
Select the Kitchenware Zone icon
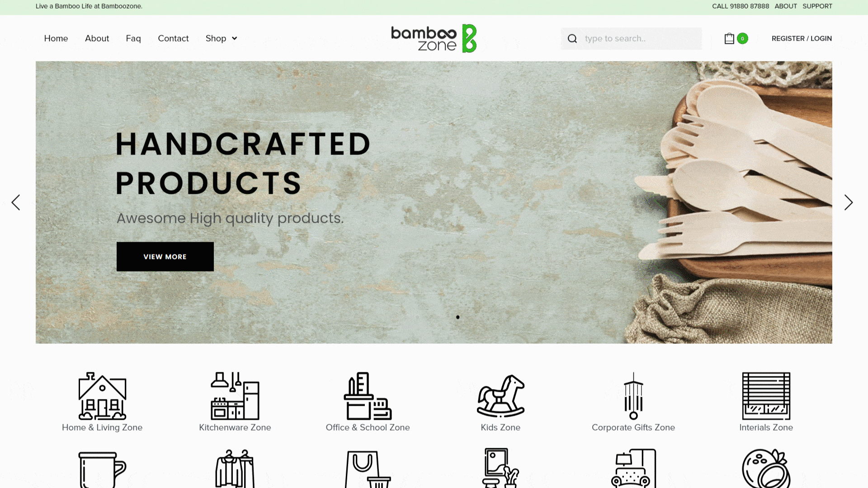[235, 396]
